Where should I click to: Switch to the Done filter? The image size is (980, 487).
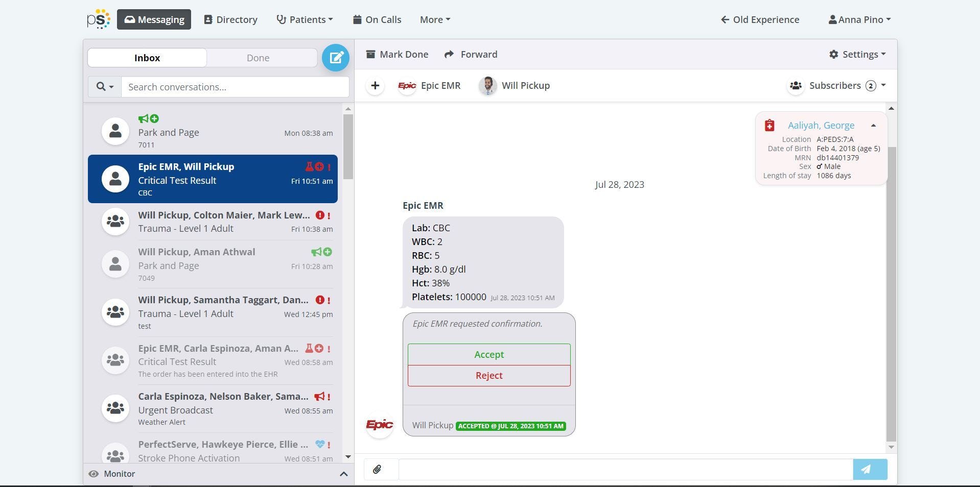pyautogui.click(x=259, y=58)
